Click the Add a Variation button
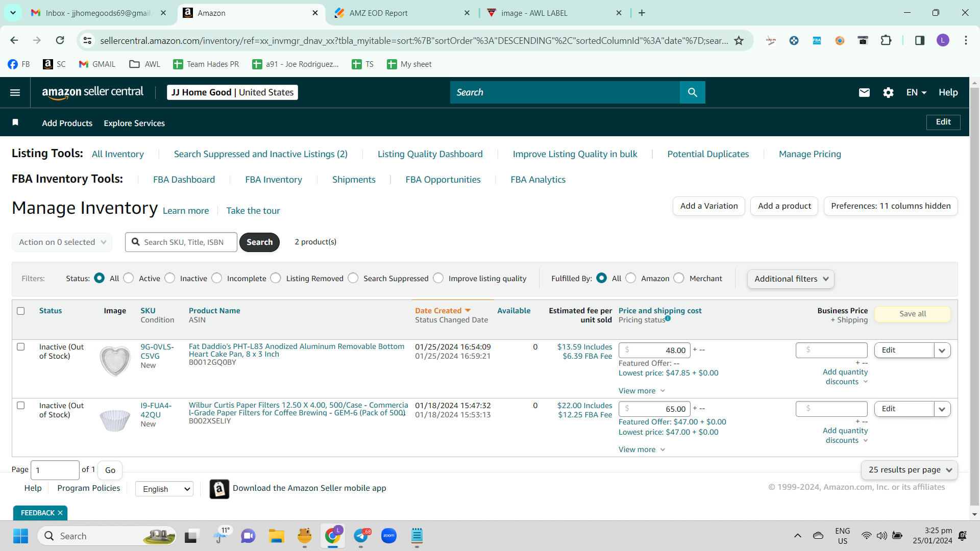This screenshot has width=980, height=551. (709, 206)
